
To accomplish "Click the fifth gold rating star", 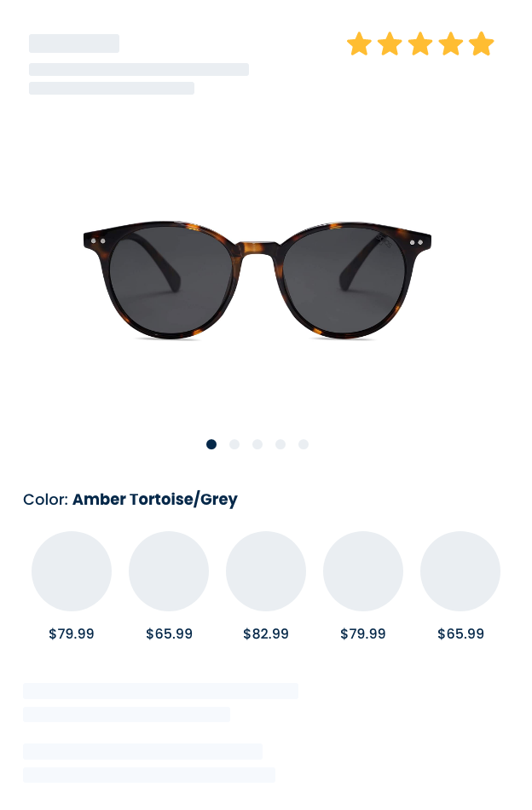I will pyautogui.click(x=481, y=43).
